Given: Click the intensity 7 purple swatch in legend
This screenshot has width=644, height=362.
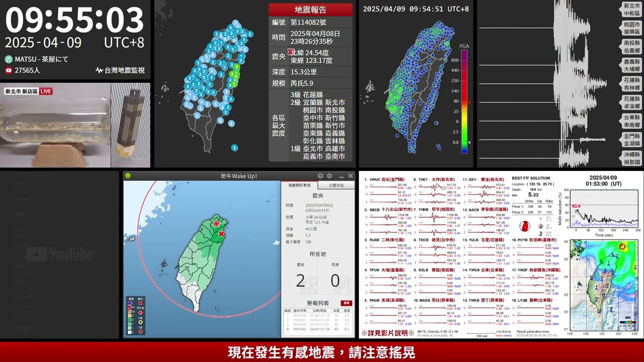Looking at the screenshot, I should [130, 303].
